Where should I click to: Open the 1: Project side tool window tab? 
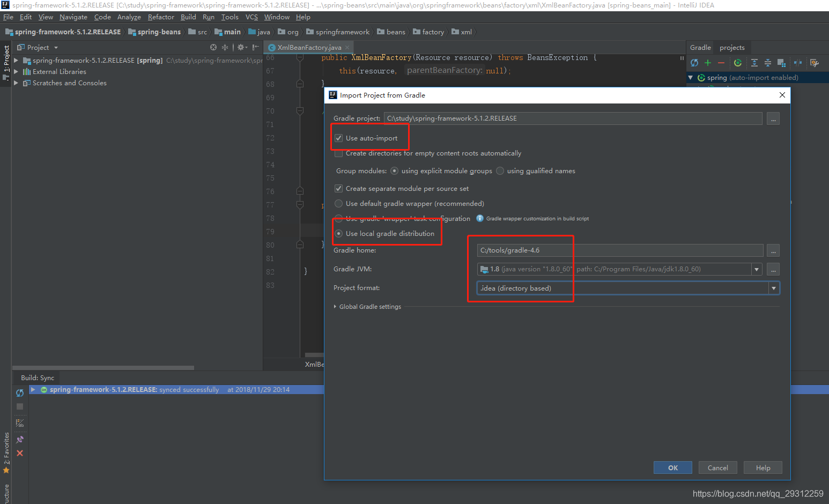pyautogui.click(x=6, y=63)
